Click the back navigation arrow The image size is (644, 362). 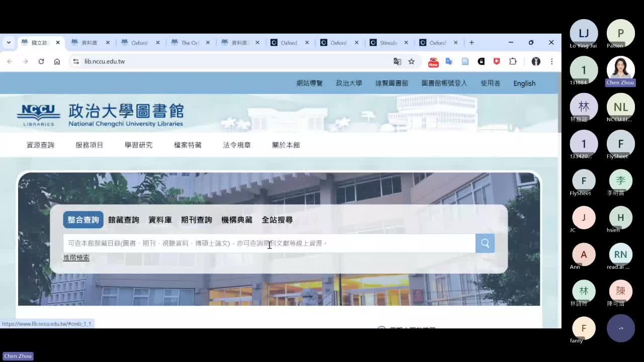[10, 61]
